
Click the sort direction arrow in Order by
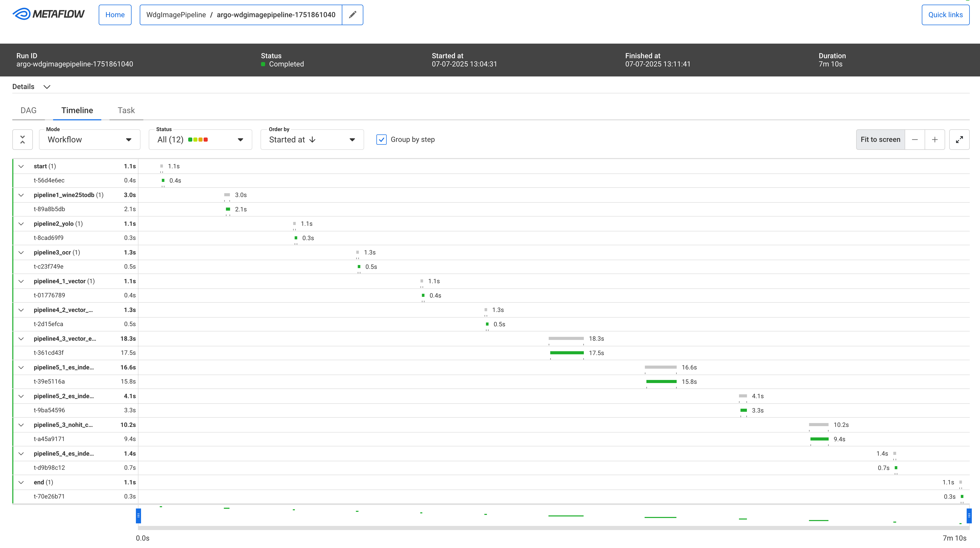(x=313, y=140)
